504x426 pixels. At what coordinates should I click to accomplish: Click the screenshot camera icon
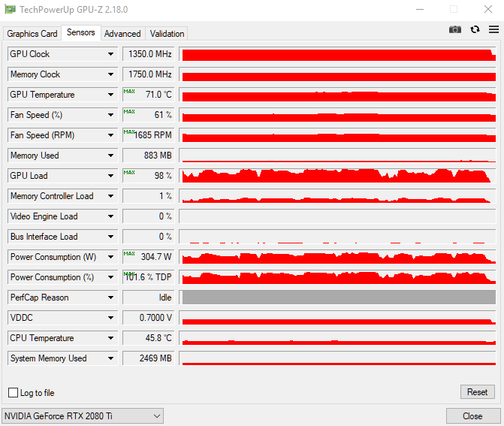pyautogui.click(x=455, y=30)
